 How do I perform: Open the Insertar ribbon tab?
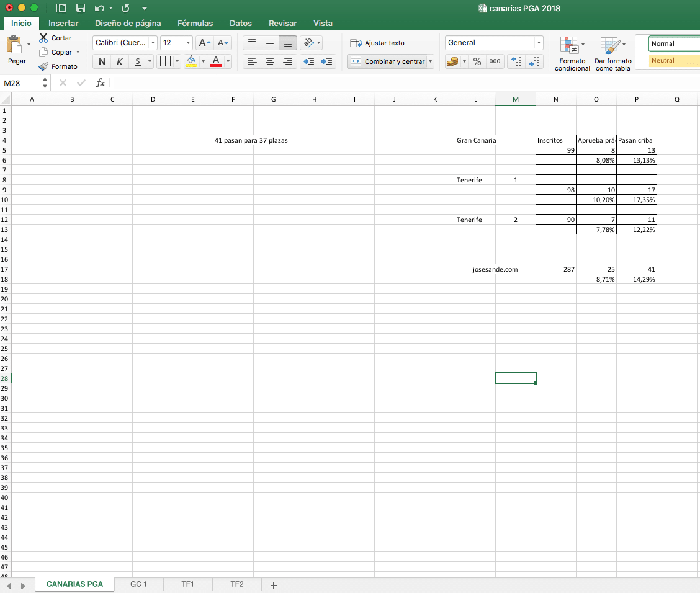tap(63, 23)
